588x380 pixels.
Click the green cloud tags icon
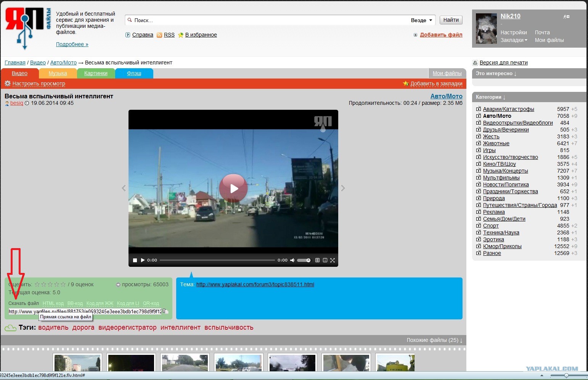[x=10, y=328]
